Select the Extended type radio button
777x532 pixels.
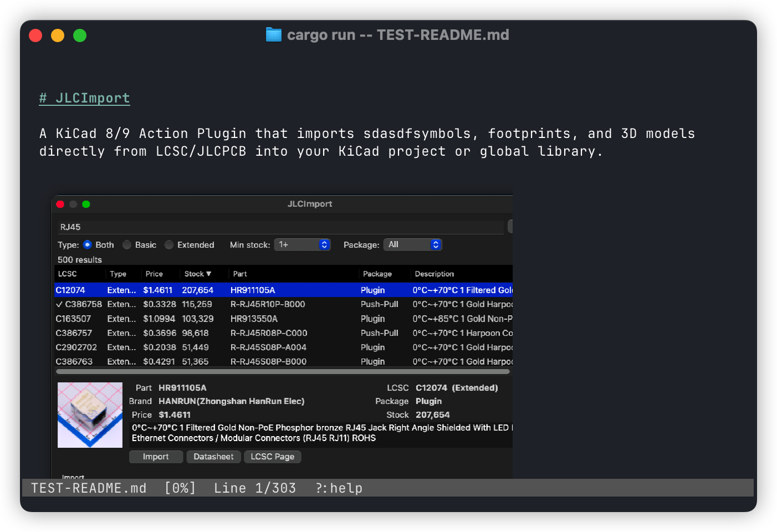[x=169, y=244]
